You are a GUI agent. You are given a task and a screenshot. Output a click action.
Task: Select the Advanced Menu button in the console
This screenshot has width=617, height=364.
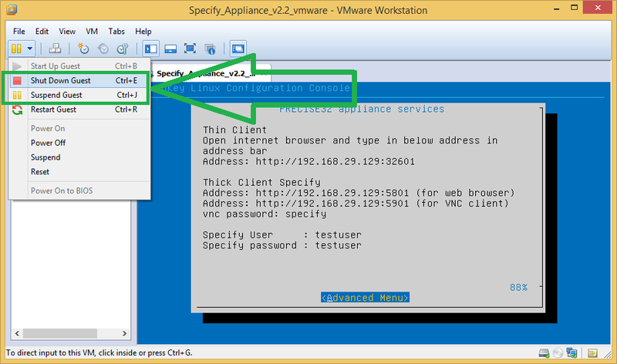coord(365,298)
